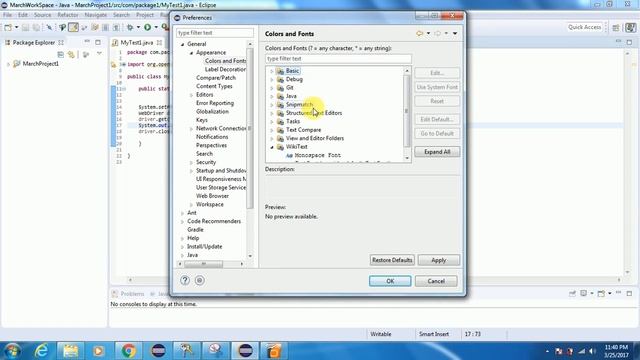This screenshot has height=360, width=640.
Task: Select Label Decorations preference page
Action: (225, 69)
